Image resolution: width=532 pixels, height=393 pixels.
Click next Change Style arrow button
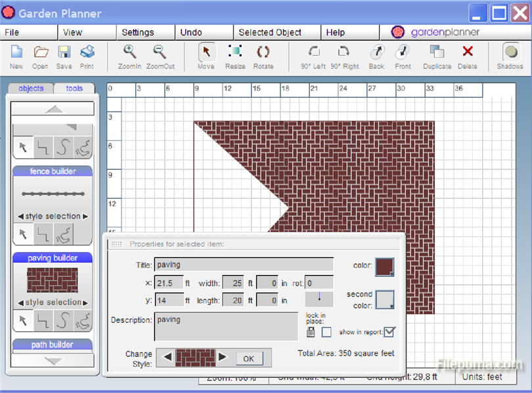223,358
